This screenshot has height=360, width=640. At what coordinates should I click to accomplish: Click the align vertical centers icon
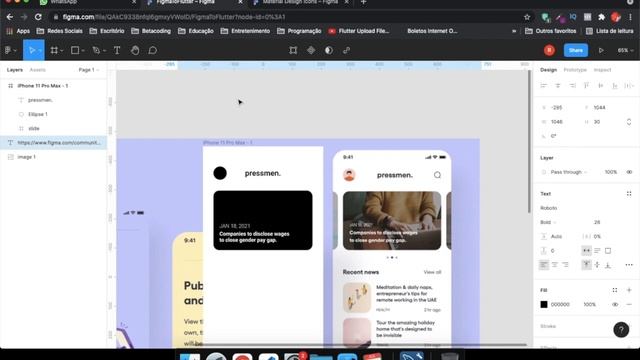[600, 86]
